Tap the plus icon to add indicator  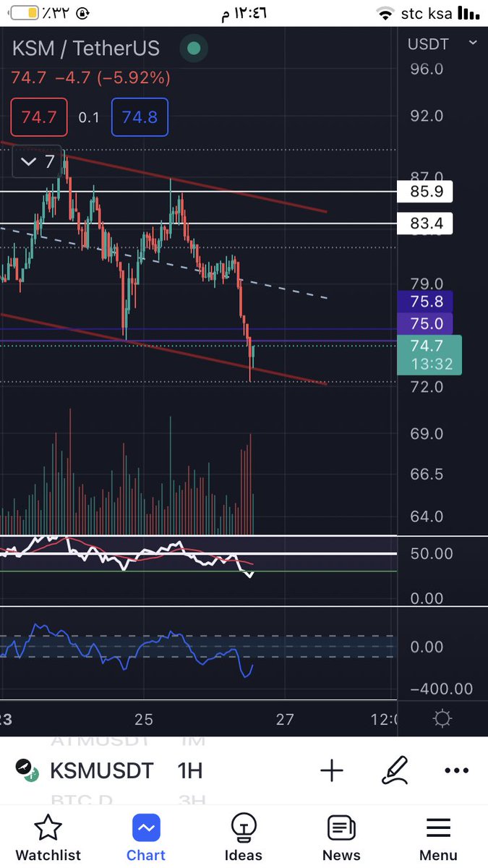tap(332, 770)
